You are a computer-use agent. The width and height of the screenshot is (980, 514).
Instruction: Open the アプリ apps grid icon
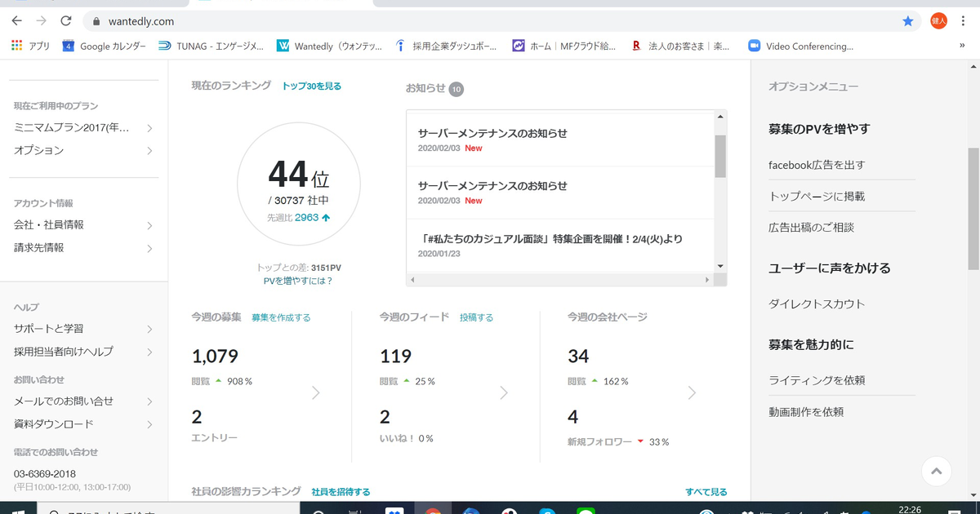click(x=17, y=47)
